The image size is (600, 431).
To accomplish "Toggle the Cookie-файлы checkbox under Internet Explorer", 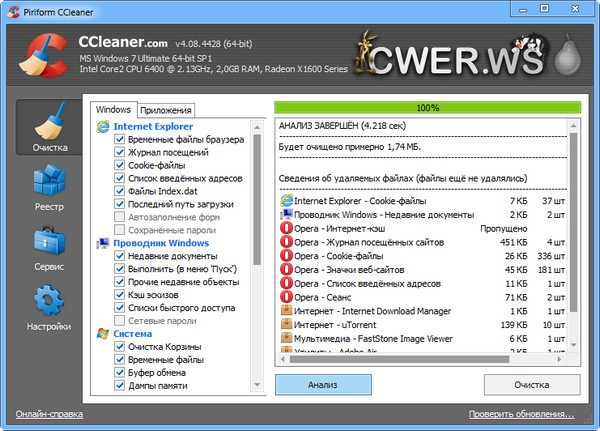I will (119, 165).
